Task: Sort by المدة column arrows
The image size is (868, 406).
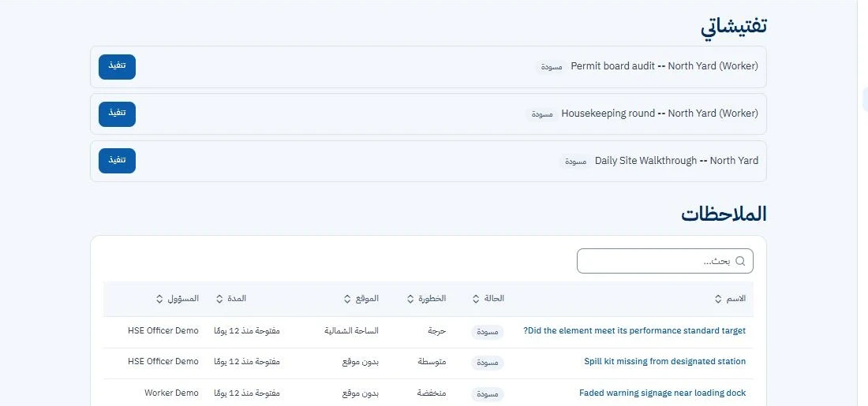Action: pos(219,299)
